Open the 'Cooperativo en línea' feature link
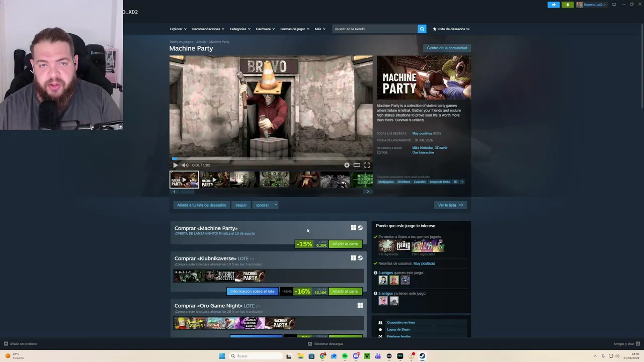This screenshot has width=644, height=362. click(x=401, y=323)
